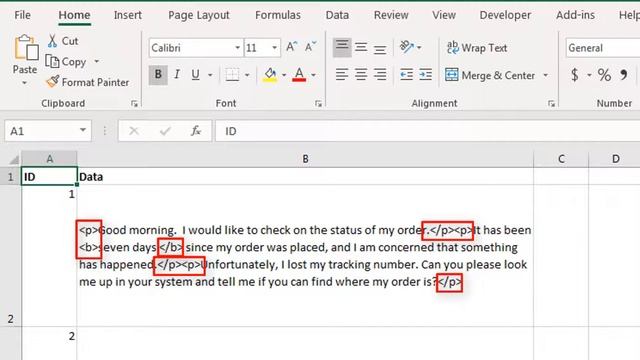Screen dimensions: 640x360
Task: Decrease font size with the smaller A icon
Action: coord(310,47)
